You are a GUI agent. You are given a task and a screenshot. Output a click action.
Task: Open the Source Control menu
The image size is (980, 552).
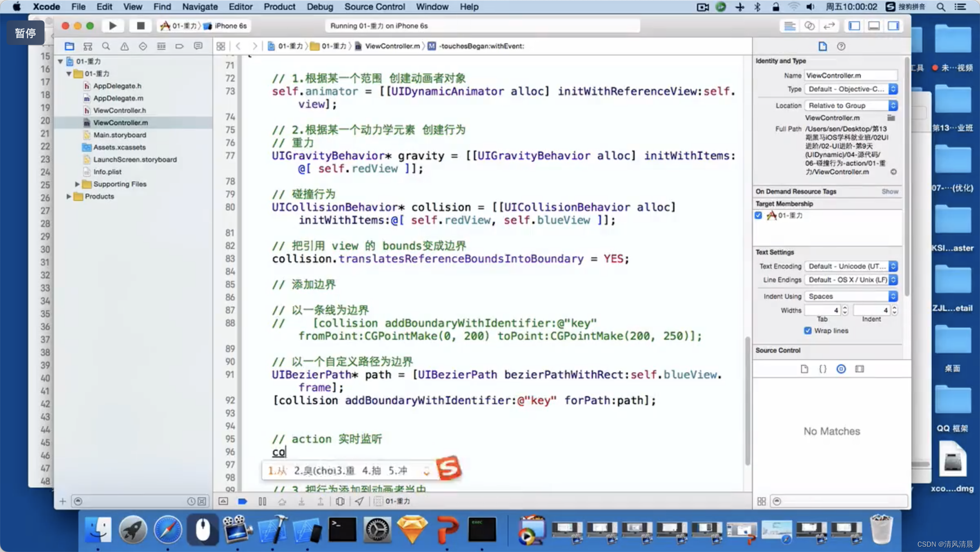(374, 7)
